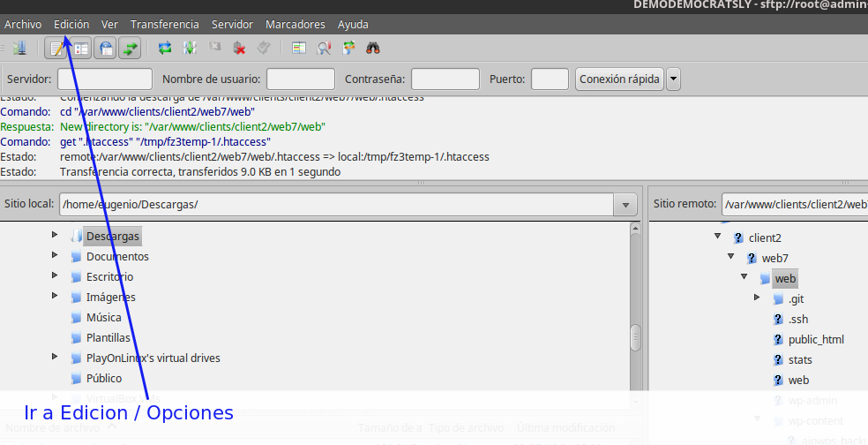Click log line 'get ".htaccess" "/tmp/fz3temp-1/.htaccess"'
The image size is (868, 445).
(x=165, y=142)
